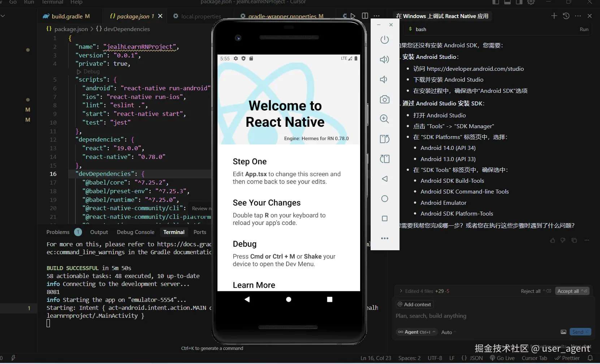Click the emulator volume down icon
This screenshot has height=364, width=600.
384,79
